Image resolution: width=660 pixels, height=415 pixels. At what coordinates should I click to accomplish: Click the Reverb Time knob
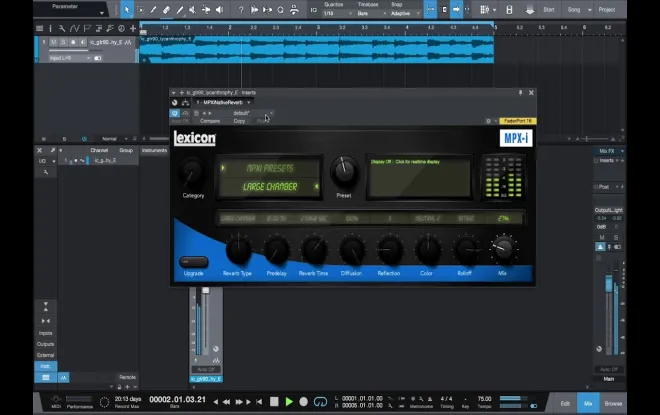click(x=314, y=250)
